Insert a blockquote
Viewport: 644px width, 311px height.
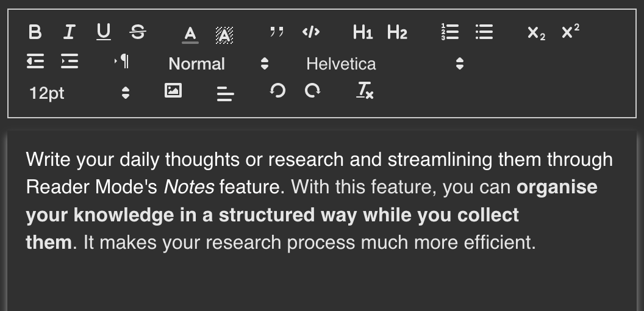[x=277, y=32]
